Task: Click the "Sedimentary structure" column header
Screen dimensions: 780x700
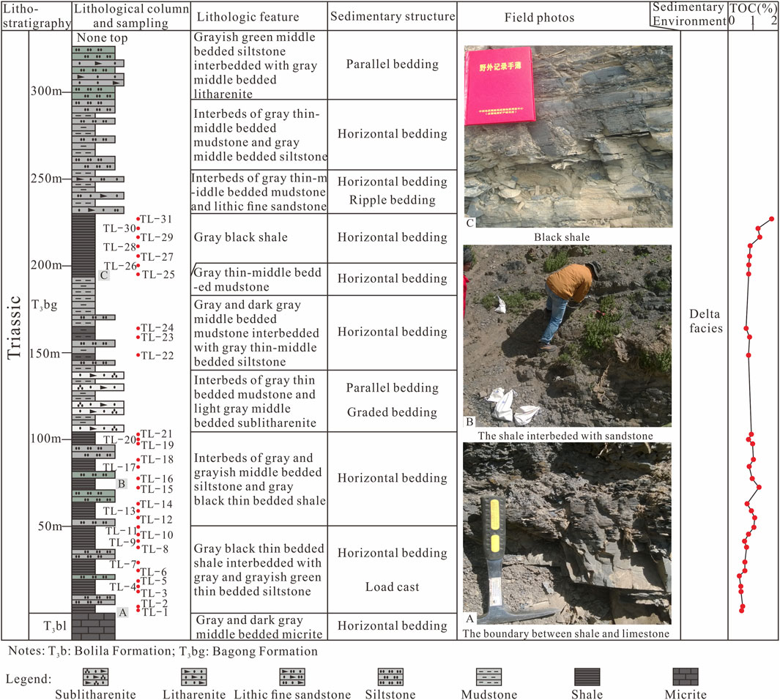Action: pyautogui.click(x=393, y=16)
